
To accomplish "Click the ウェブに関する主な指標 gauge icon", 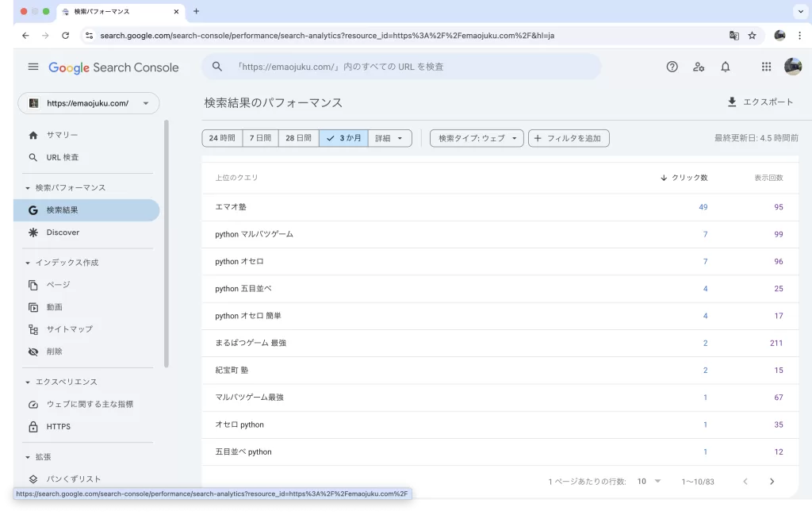I will pyautogui.click(x=33, y=405).
